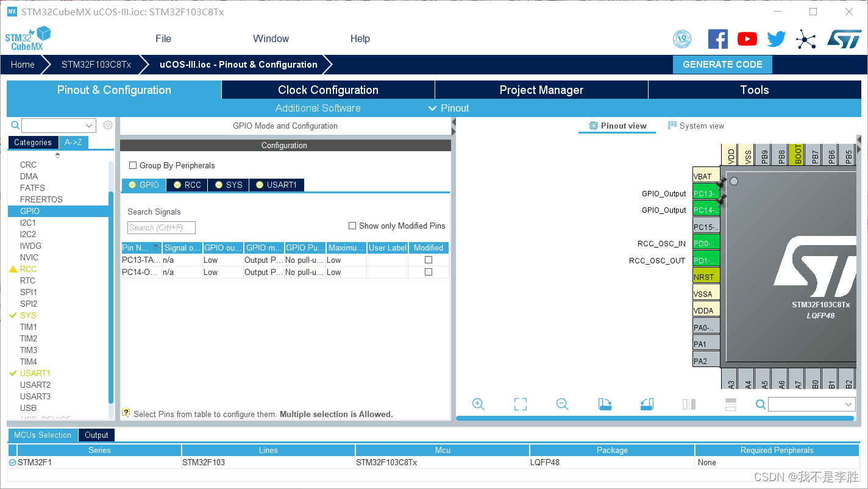
Task: Switch to Project Manager tab
Action: click(541, 90)
